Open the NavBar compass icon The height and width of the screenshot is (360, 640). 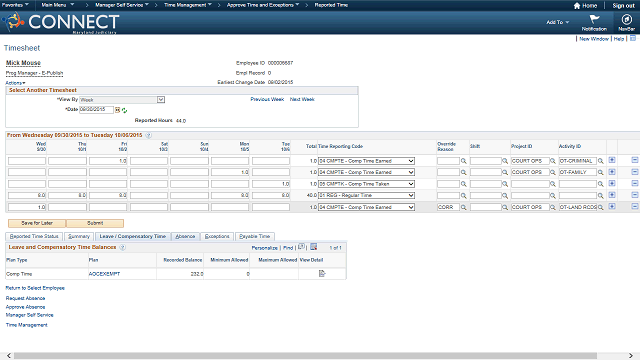coord(626,19)
